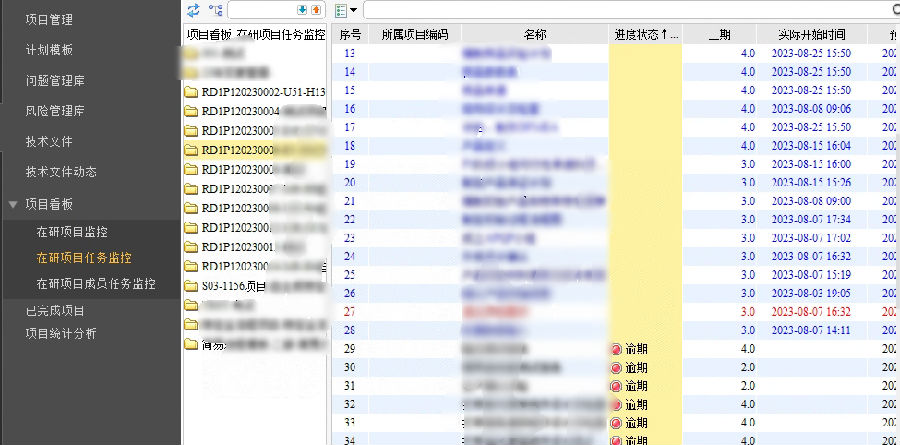Click the red overdue icon in row 32
Screen dimensions: 900x445
[x=617, y=405]
